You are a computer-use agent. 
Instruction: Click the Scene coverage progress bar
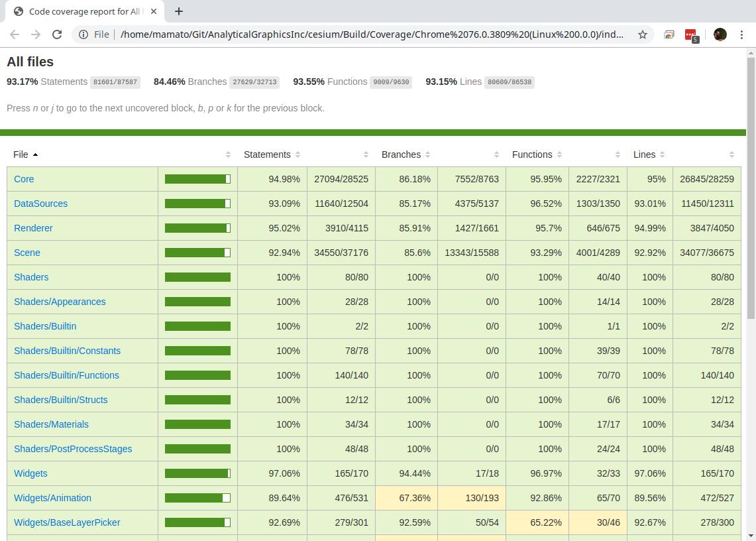click(x=197, y=253)
